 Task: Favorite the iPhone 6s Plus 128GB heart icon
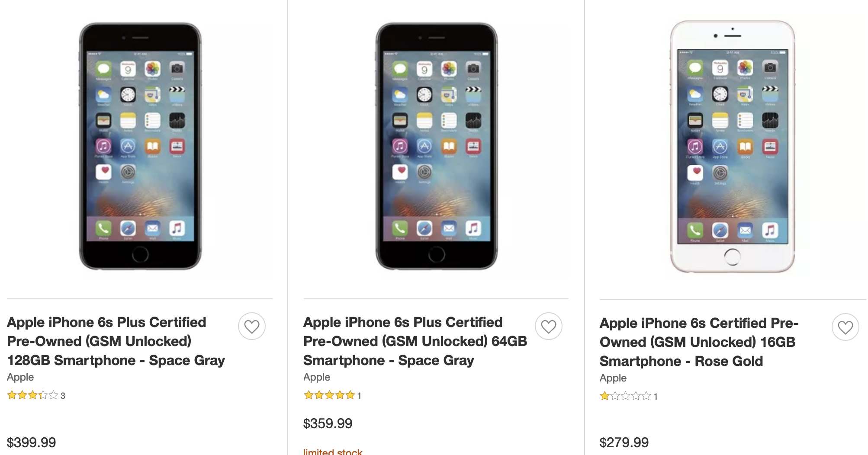[x=252, y=326]
